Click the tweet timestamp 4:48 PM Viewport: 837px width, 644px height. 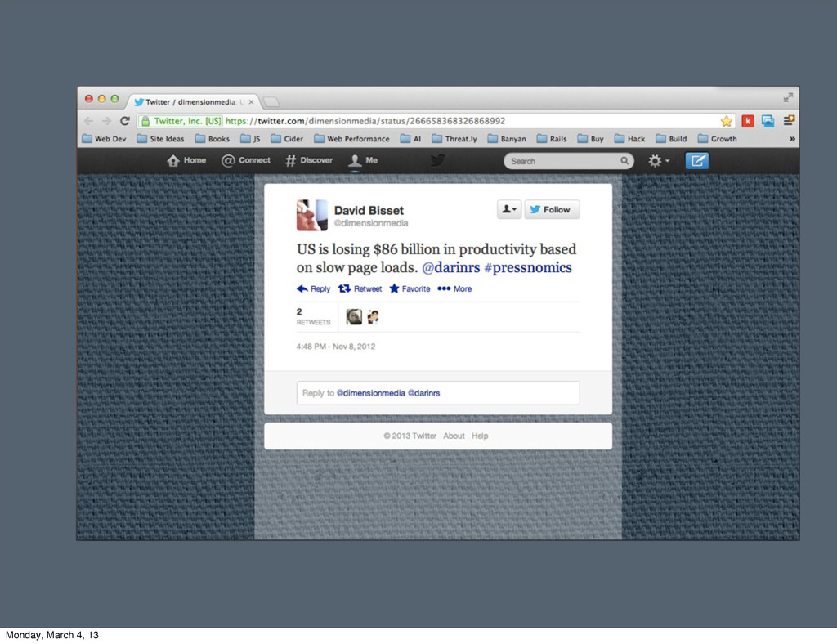336,347
